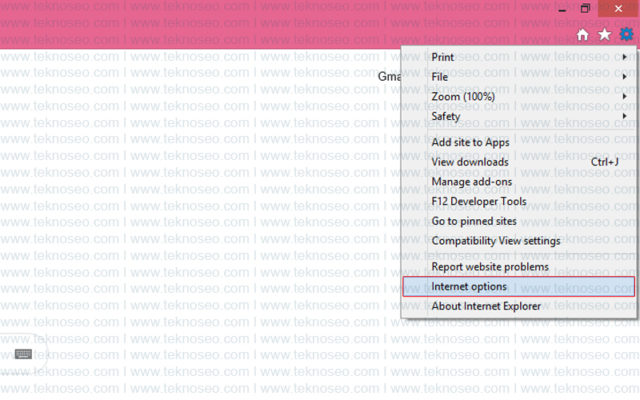
Task: Open Compatibility View settings
Action: click(x=518, y=241)
